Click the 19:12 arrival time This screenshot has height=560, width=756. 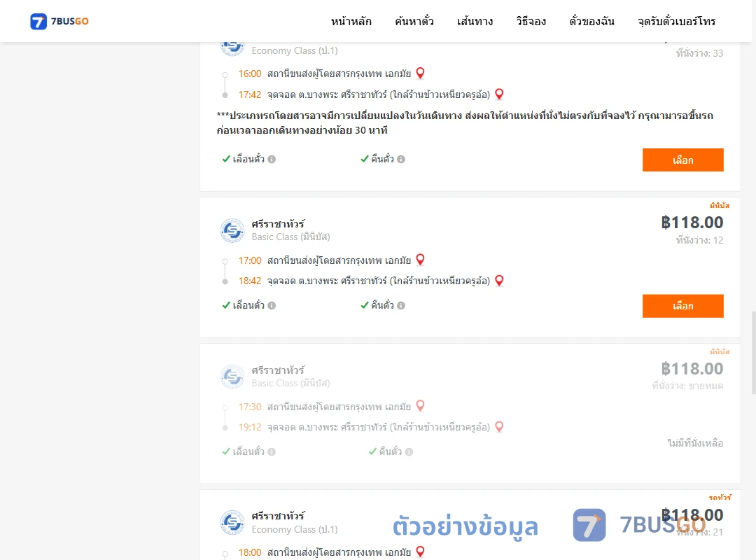(250, 427)
